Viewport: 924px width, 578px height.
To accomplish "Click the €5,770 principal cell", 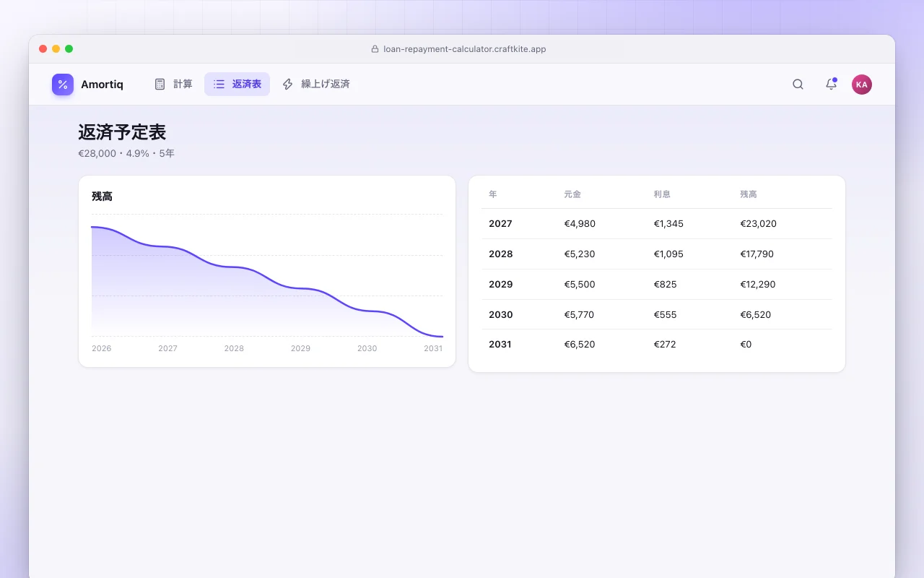I will pyautogui.click(x=580, y=315).
